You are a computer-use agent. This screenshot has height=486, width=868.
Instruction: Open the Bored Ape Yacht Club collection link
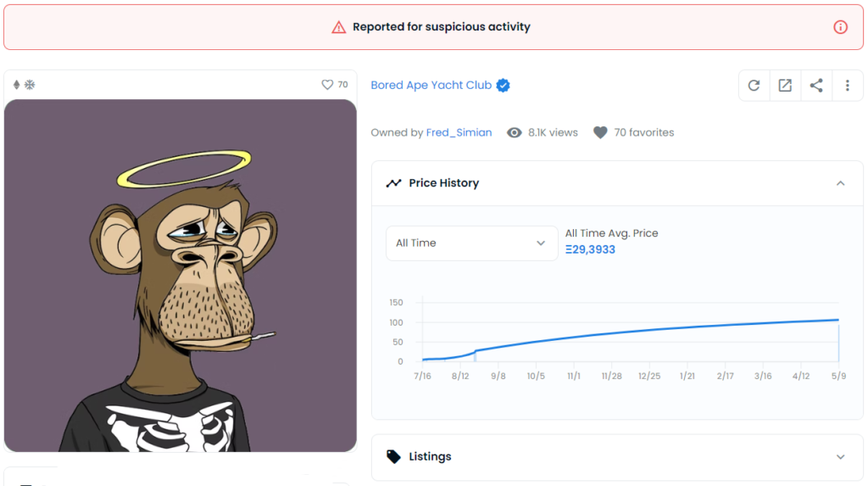[x=431, y=85]
